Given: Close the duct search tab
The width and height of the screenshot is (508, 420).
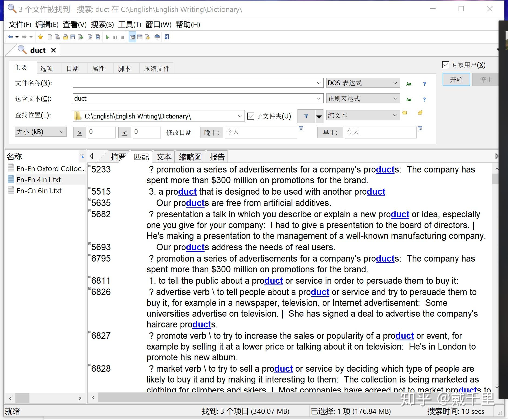Looking at the screenshot, I should coord(54,50).
